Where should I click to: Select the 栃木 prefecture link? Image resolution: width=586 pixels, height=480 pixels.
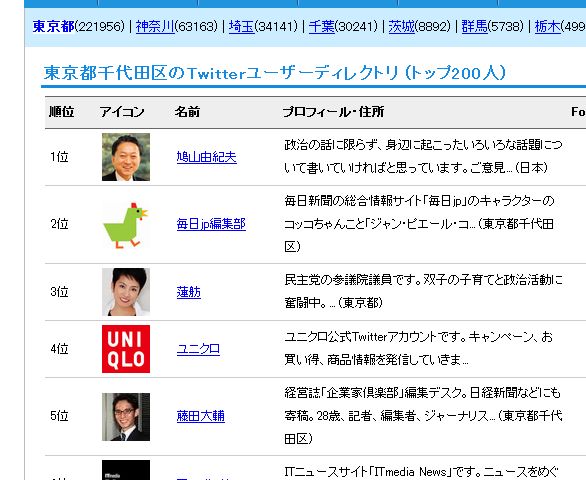click(548, 26)
